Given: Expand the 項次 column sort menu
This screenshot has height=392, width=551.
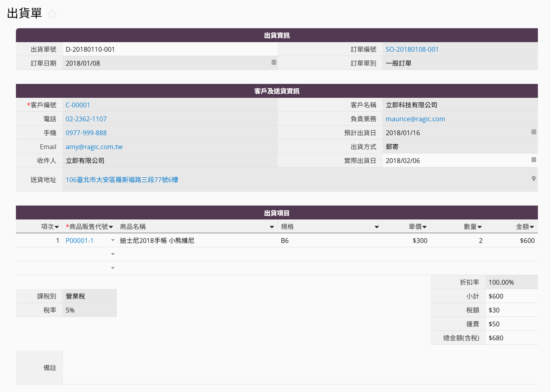Looking at the screenshot, I should pyautogui.click(x=57, y=227).
